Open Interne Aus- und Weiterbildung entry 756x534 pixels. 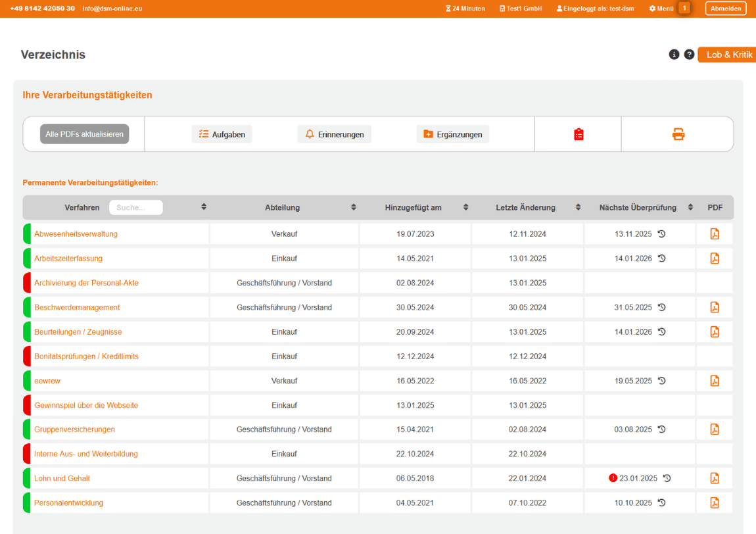click(86, 454)
